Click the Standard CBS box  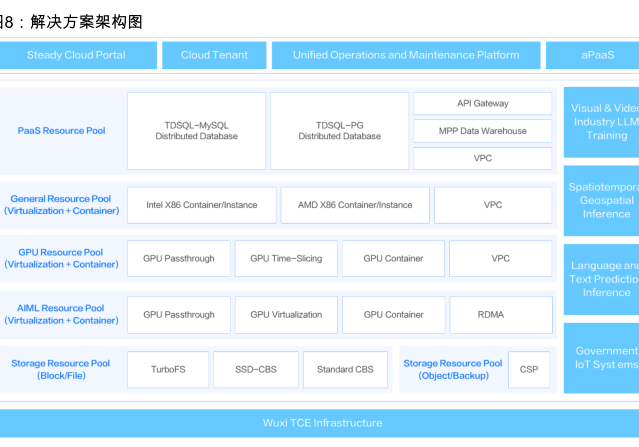point(345,369)
